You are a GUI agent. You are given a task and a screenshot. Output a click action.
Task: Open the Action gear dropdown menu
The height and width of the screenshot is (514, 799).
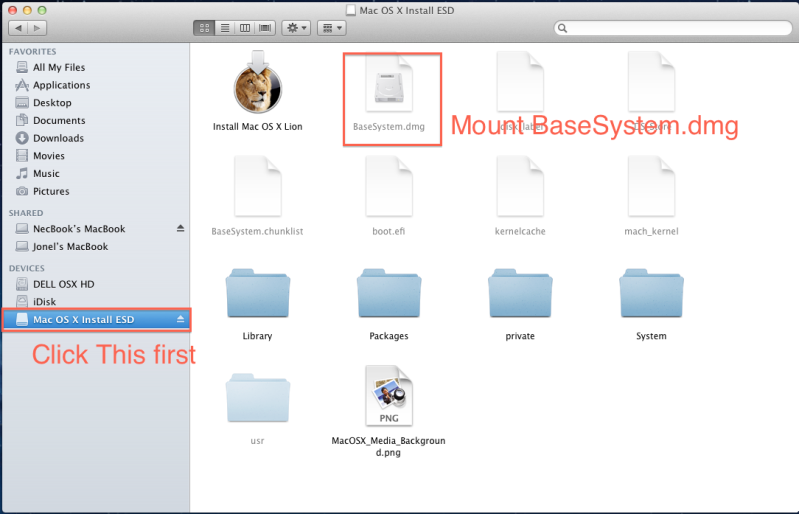click(x=297, y=28)
